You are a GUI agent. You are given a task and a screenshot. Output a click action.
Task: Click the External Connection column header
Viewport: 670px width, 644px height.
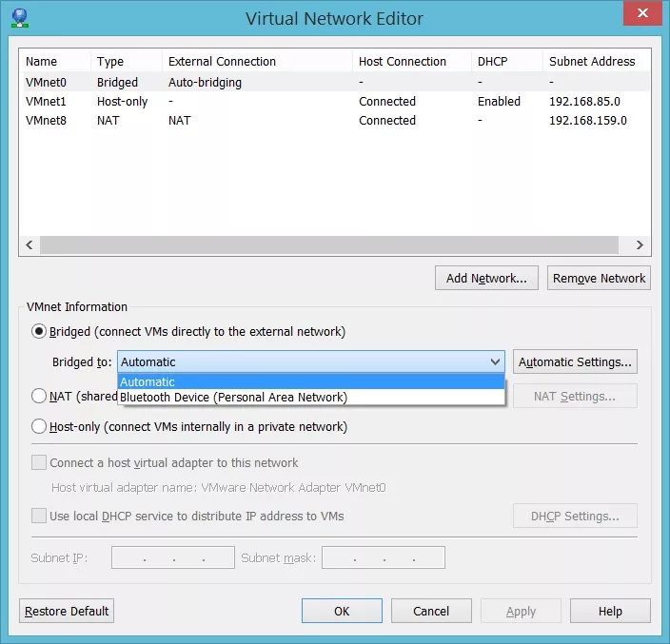pyautogui.click(x=257, y=61)
